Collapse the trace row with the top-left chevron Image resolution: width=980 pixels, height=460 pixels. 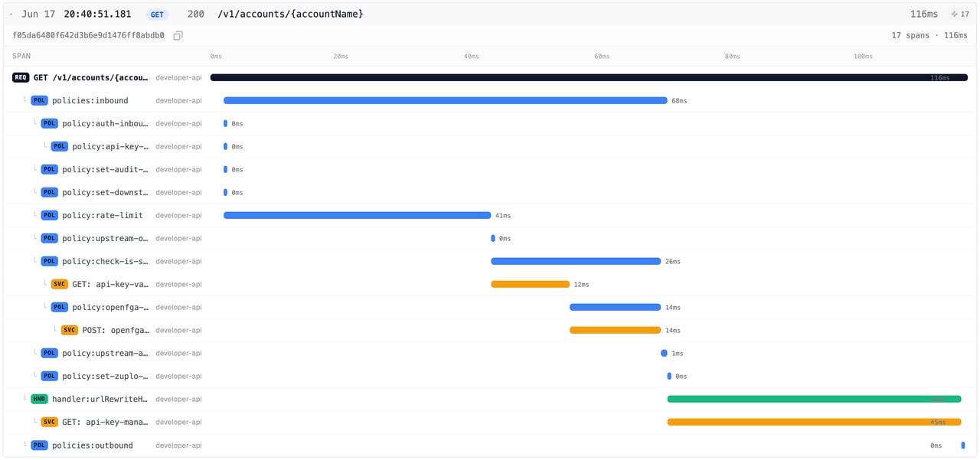coord(11,14)
